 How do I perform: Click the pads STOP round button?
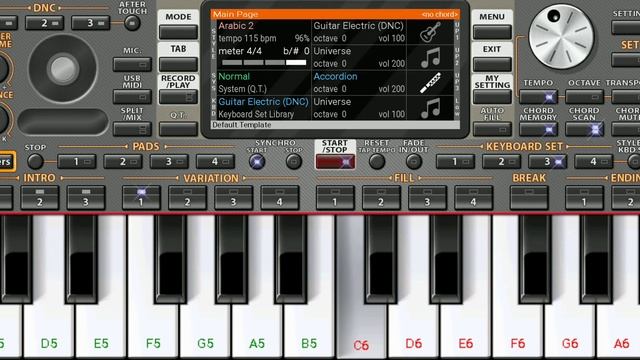point(35,162)
